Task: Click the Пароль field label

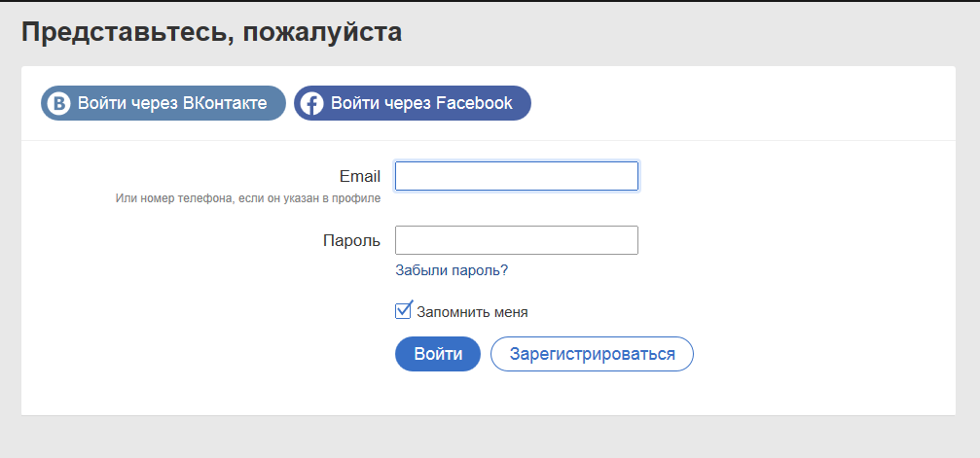Action: (352, 240)
